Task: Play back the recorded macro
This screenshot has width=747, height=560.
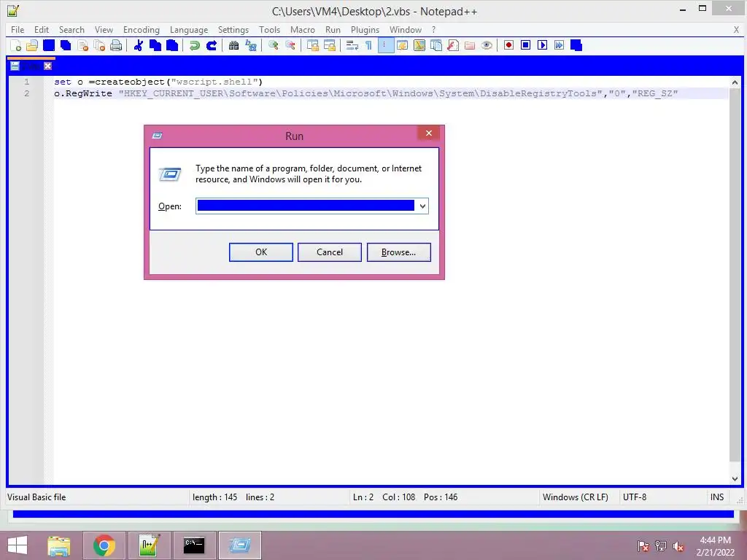Action: click(542, 45)
